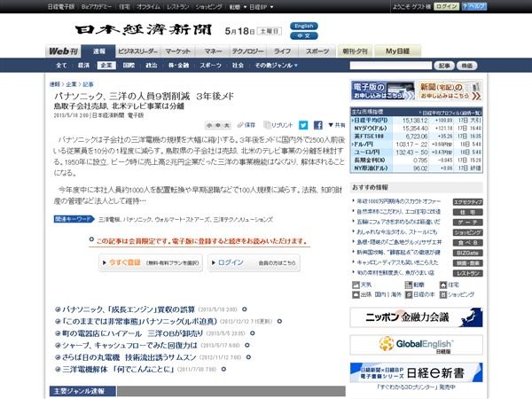Click the English edition button
This screenshot has height=399, width=532.
tap(303, 26)
